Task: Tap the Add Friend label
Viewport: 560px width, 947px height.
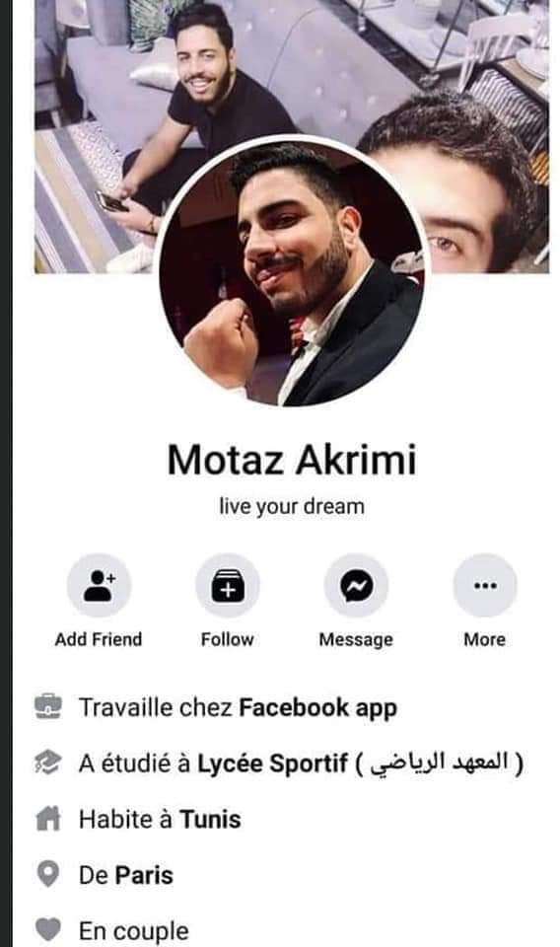Action: pos(99,639)
